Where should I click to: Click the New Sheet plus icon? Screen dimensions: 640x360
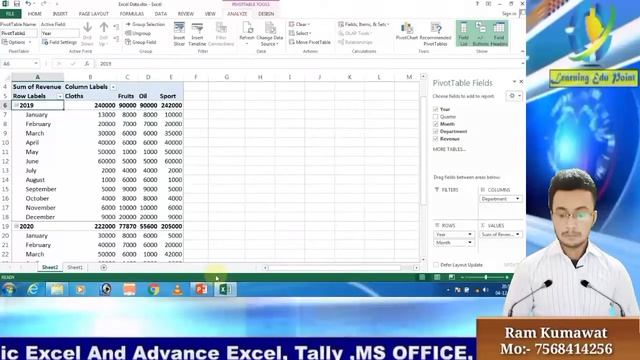coord(104,267)
